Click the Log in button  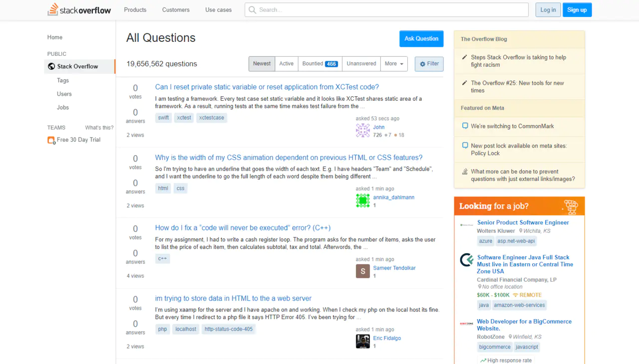click(x=548, y=10)
